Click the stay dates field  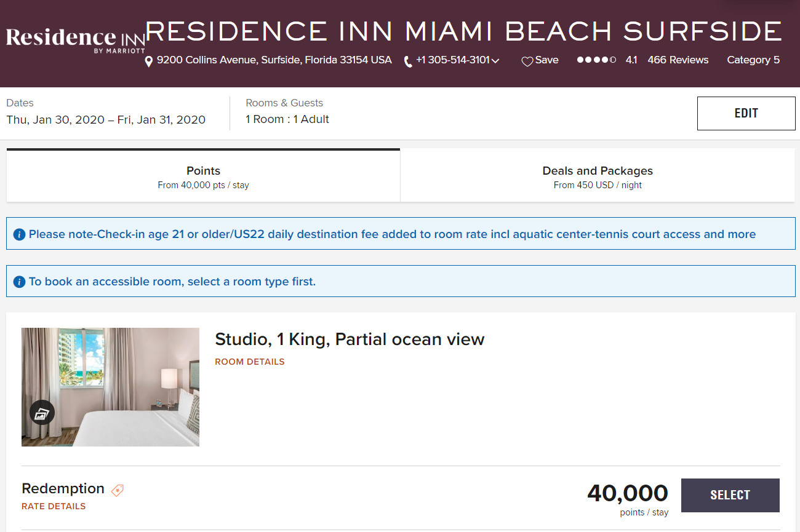coord(106,113)
